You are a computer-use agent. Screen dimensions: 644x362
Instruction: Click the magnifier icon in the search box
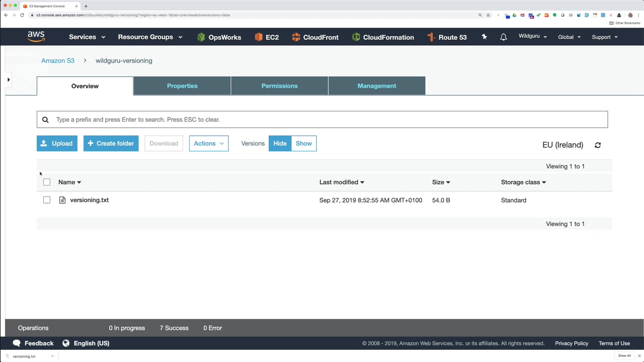tap(45, 120)
